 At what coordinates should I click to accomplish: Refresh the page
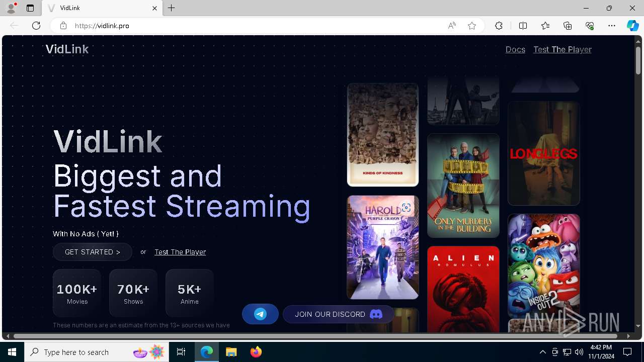tap(36, 26)
